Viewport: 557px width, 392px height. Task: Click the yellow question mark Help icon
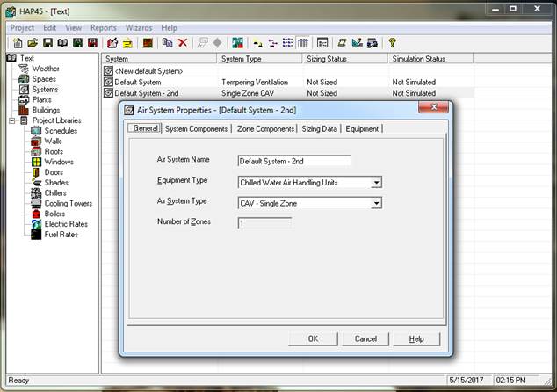pos(392,43)
